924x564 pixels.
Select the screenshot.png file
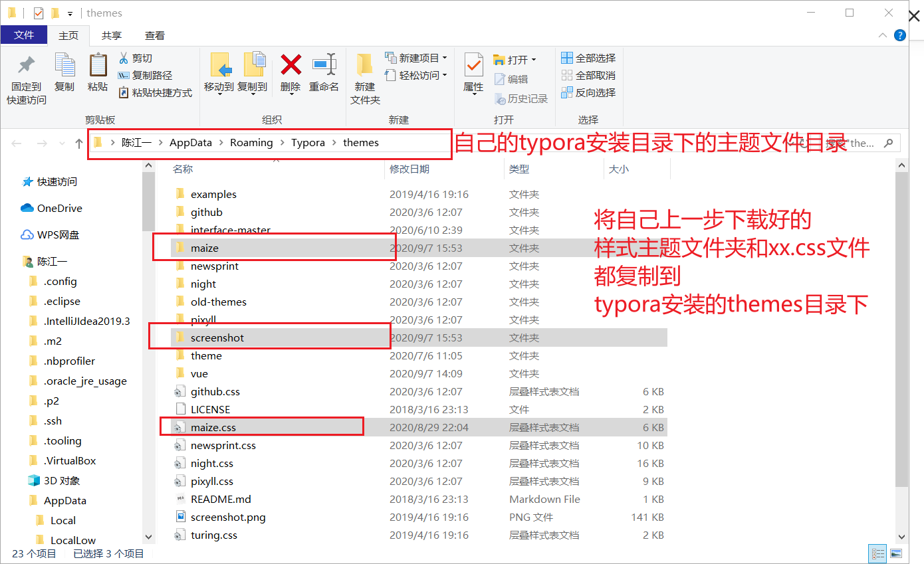click(419, 517)
